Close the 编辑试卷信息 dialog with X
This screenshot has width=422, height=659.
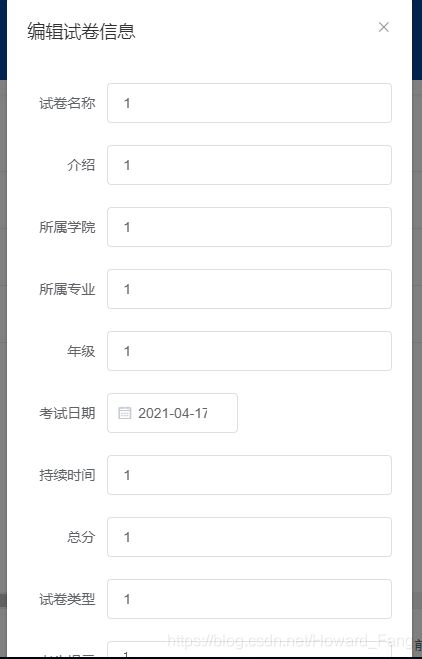[383, 27]
